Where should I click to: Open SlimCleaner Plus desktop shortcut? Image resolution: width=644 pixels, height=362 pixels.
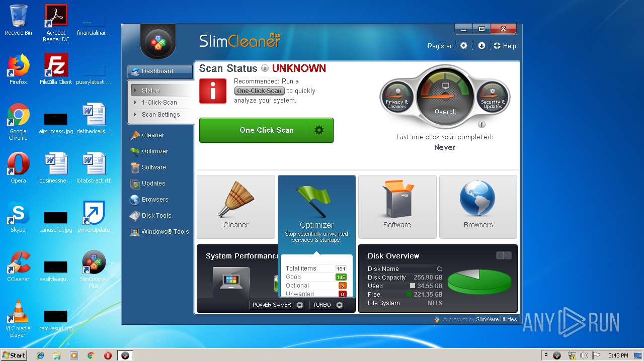[x=94, y=269]
